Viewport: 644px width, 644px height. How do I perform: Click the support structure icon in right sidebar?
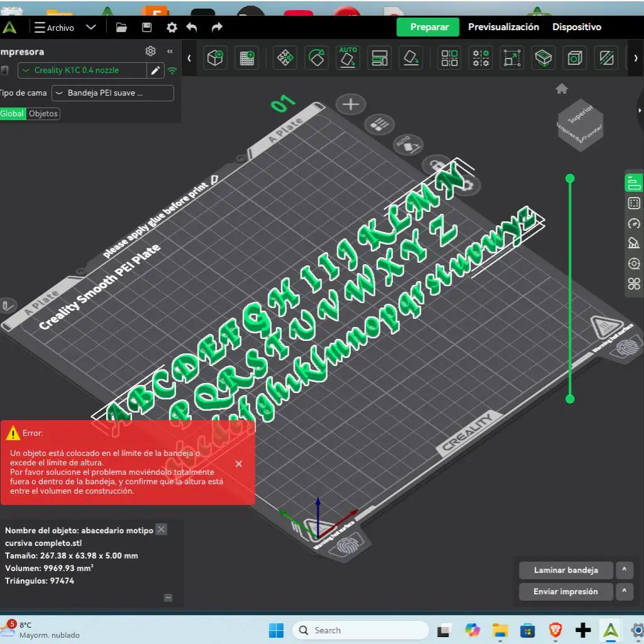(634, 243)
